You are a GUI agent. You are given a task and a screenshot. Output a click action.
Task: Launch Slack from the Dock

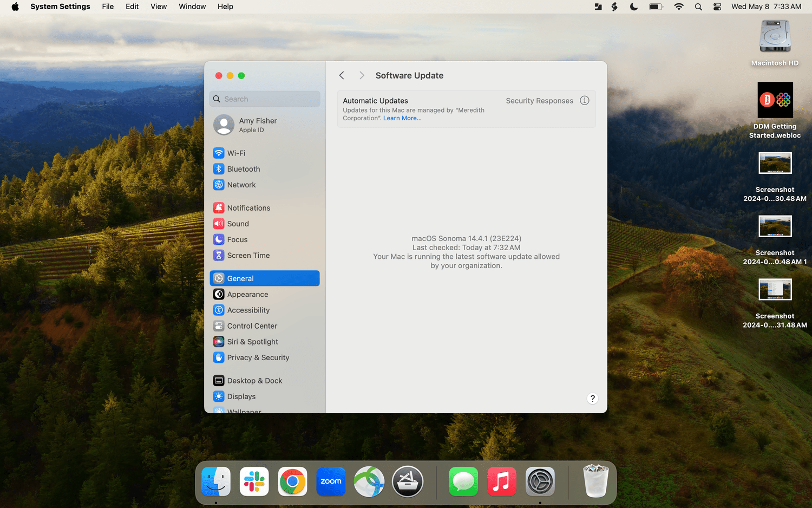254,481
